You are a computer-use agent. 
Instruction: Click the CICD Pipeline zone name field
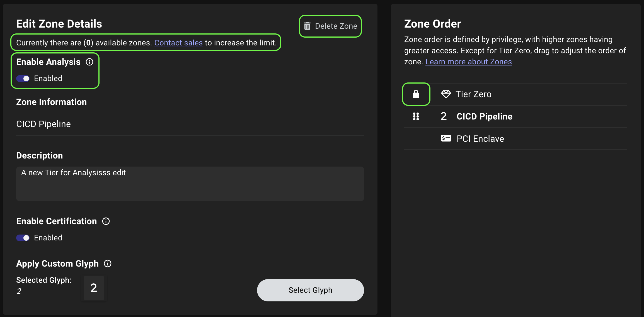click(x=190, y=124)
